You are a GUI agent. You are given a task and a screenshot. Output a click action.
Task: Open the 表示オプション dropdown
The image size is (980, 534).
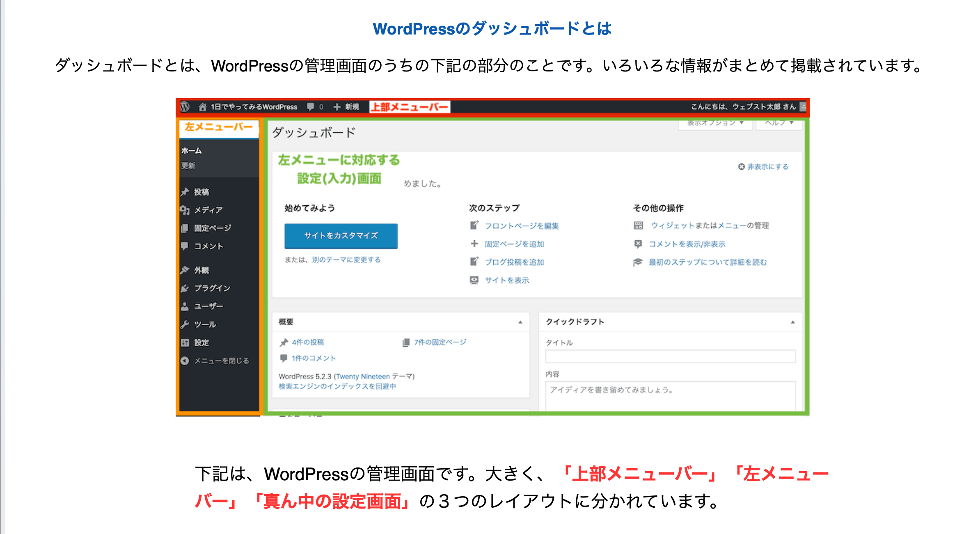tap(715, 122)
